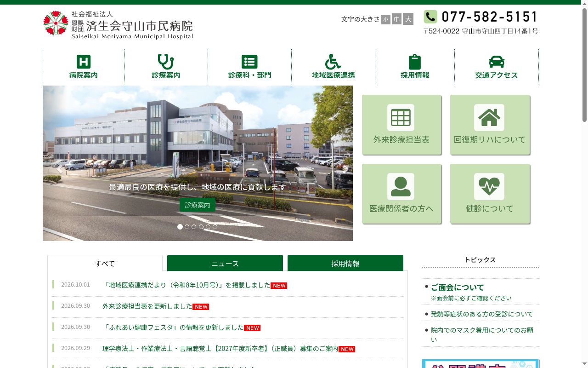Open 院内でのマスク着用についてのお願い link
The width and height of the screenshot is (588, 368).
[x=482, y=334]
